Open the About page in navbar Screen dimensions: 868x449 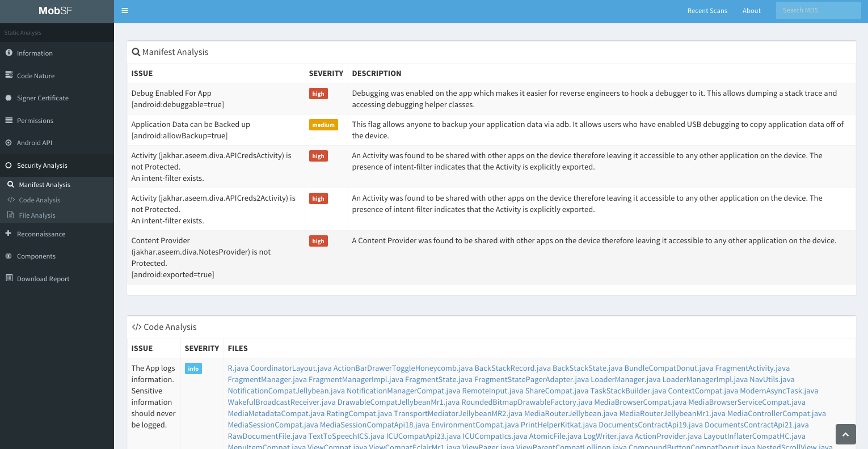751,11
